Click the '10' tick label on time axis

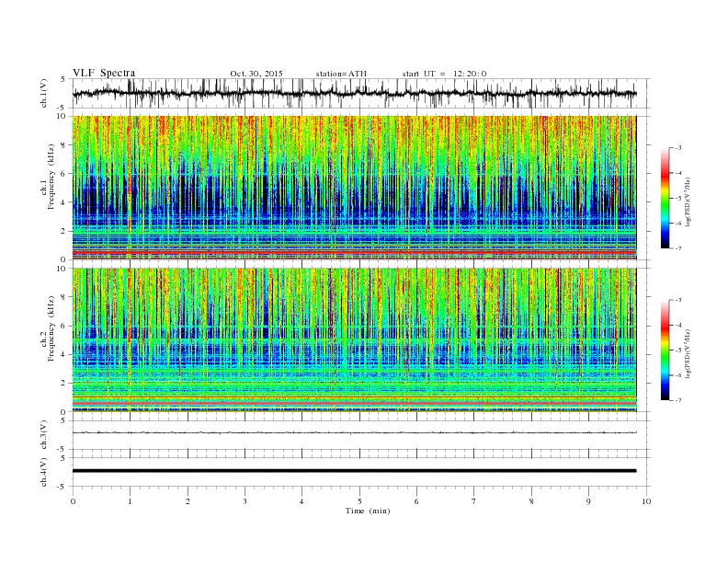[x=646, y=501]
